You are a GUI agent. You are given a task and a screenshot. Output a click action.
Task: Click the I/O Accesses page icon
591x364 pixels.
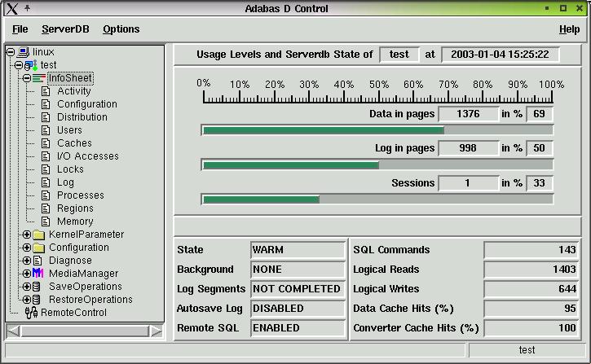pos(46,156)
